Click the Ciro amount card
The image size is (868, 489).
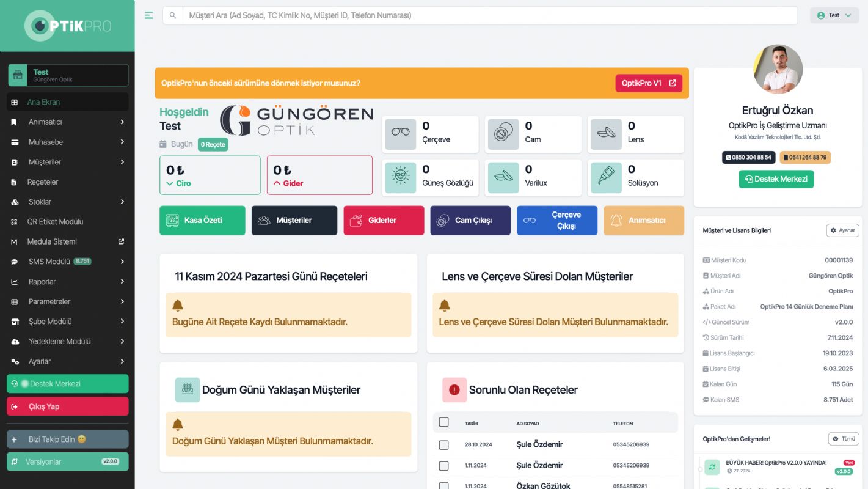pyautogui.click(x=210, y=175)
